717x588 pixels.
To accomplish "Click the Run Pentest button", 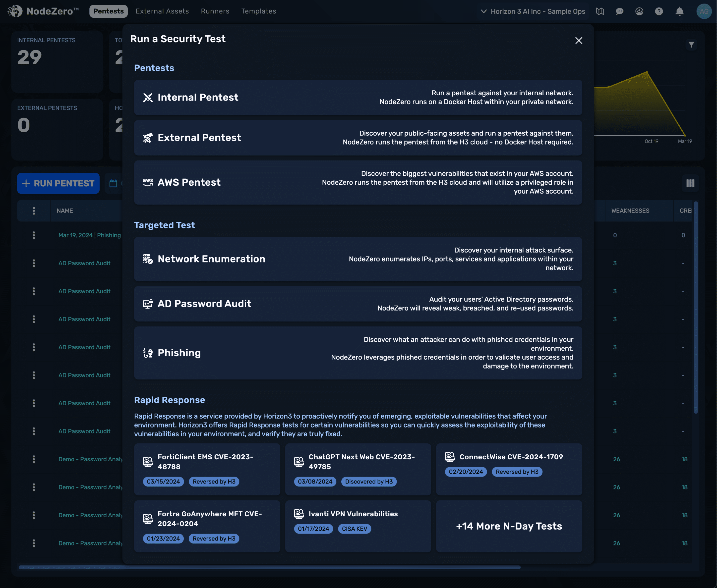I will (58, 183).
